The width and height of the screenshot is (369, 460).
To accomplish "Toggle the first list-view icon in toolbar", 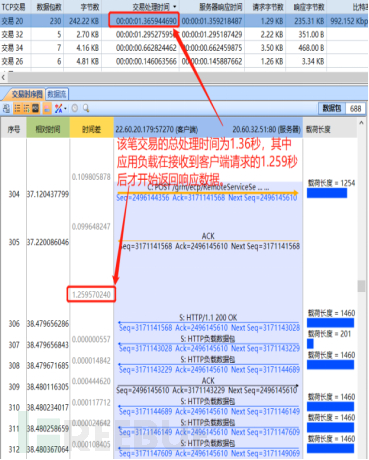I will point(17,108).
